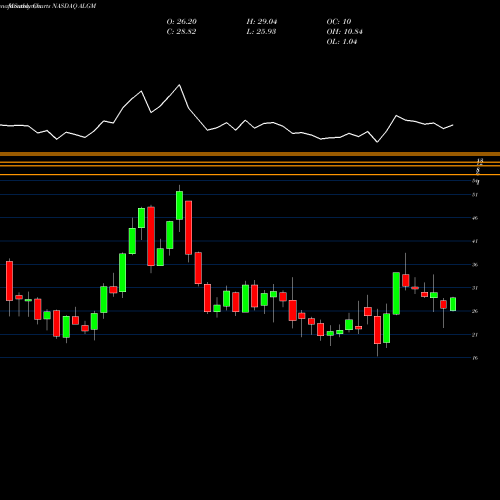Click the 21 price axis label

tap(475, 335)
